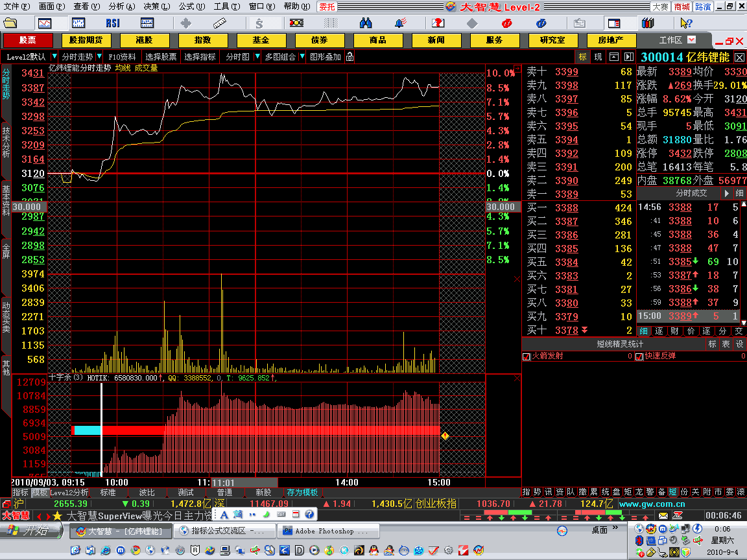This screenshot has width=747, height=560.
Task: Close the 300014 quote panel X box
Action: pyautogui.click(x=739, y=57)
